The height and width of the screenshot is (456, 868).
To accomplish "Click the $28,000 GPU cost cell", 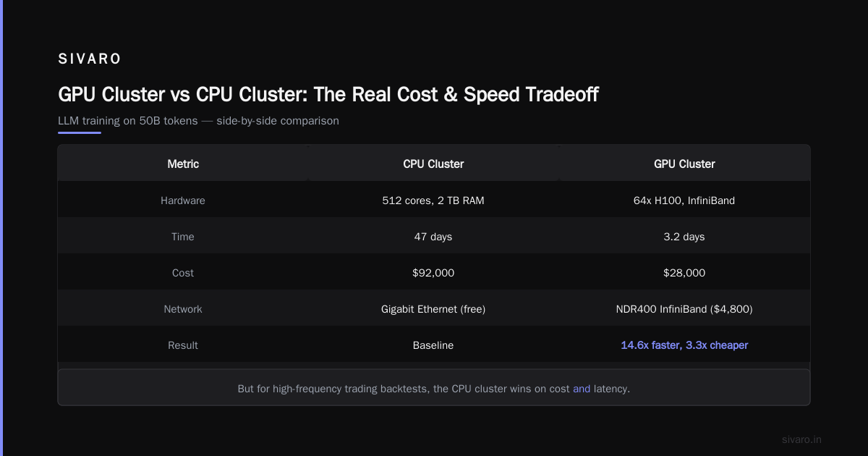I will [684, 273].
